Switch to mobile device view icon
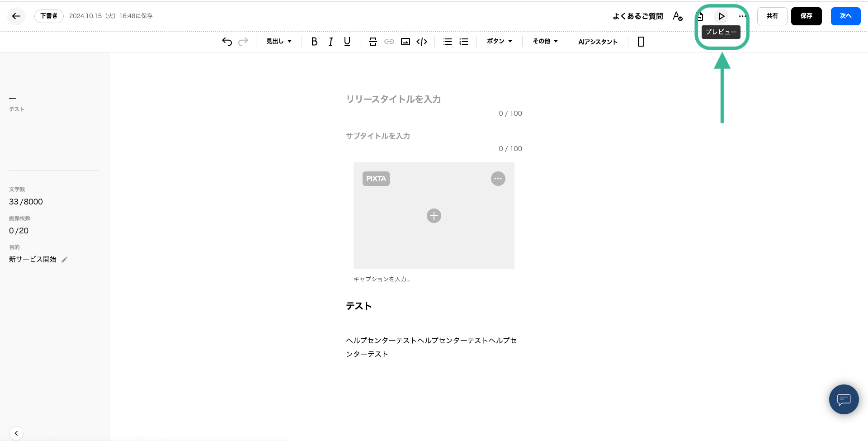Image resolution: width=868 pixels, height=441 pixels. [x=641, y=42]
